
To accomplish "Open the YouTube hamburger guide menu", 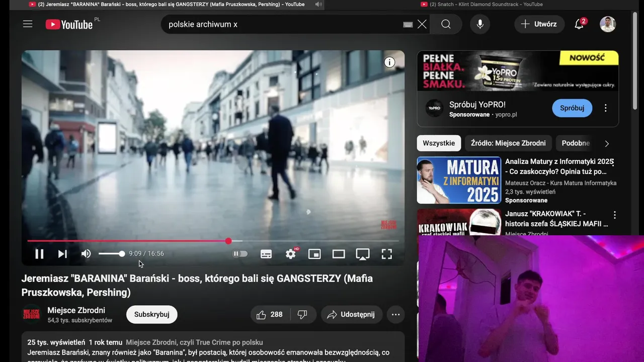I will coord(28,24).
